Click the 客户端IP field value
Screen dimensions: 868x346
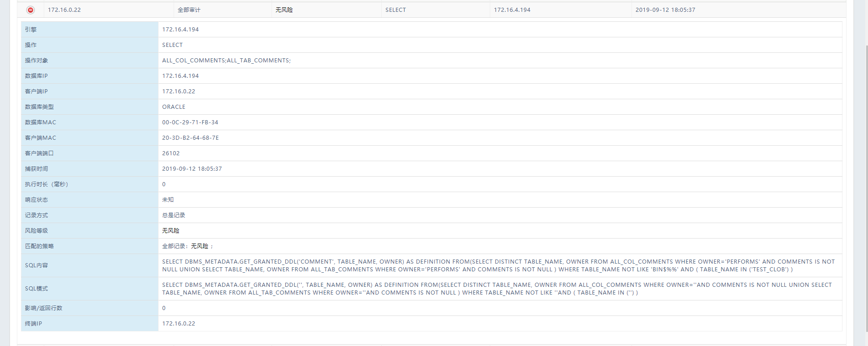click(179, 92)
